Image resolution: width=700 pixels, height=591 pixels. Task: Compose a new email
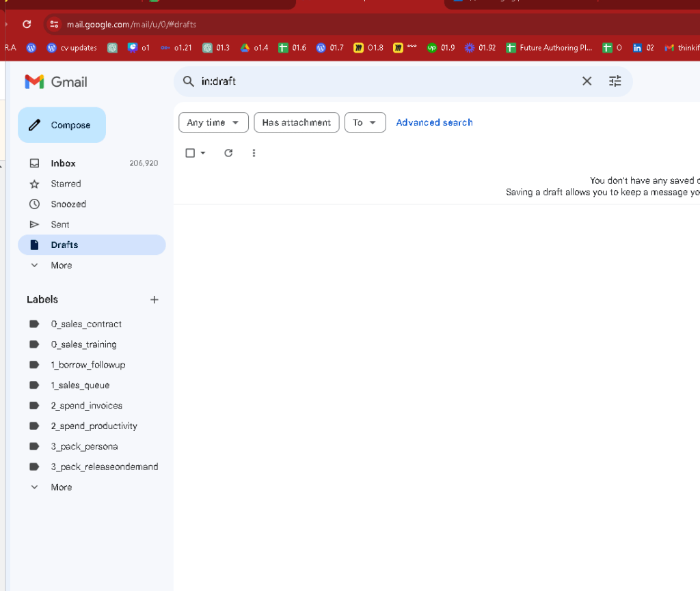(62, 125)
